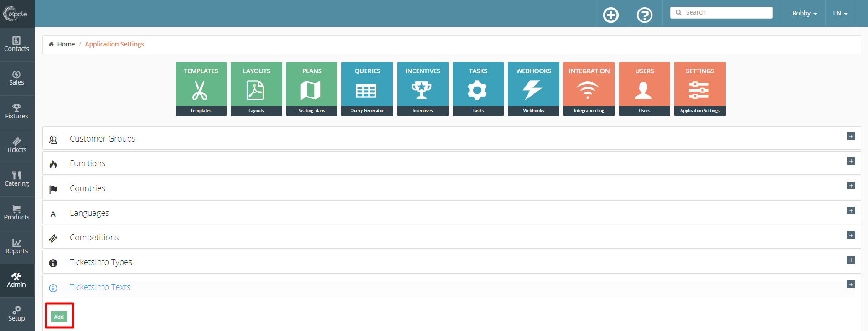Go to Tickets in the sidebar
The image size is (868, 331).
click(x=17, y=146)
